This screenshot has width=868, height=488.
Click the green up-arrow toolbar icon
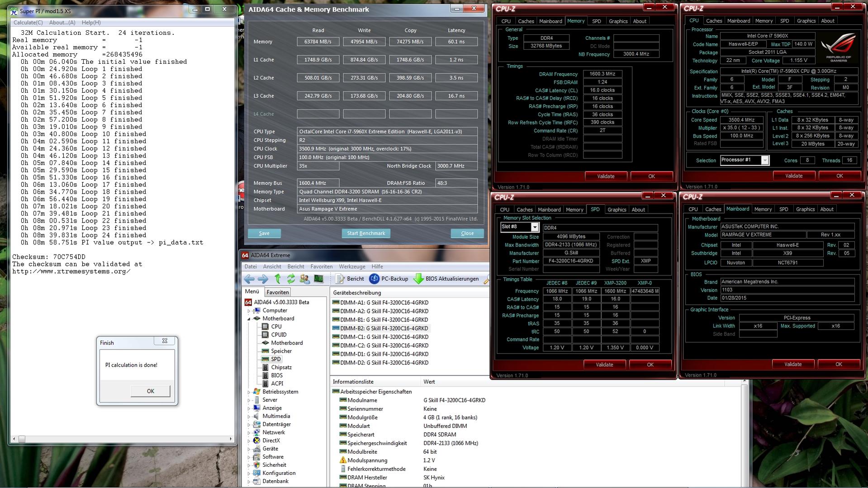[x=277, y=279]
